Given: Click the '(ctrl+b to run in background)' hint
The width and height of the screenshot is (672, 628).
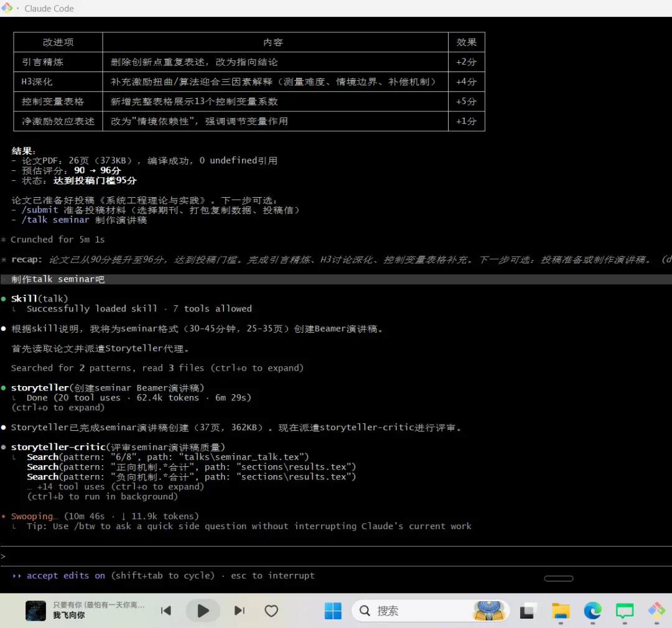Looking at the screenshot, I should point(102,496).
